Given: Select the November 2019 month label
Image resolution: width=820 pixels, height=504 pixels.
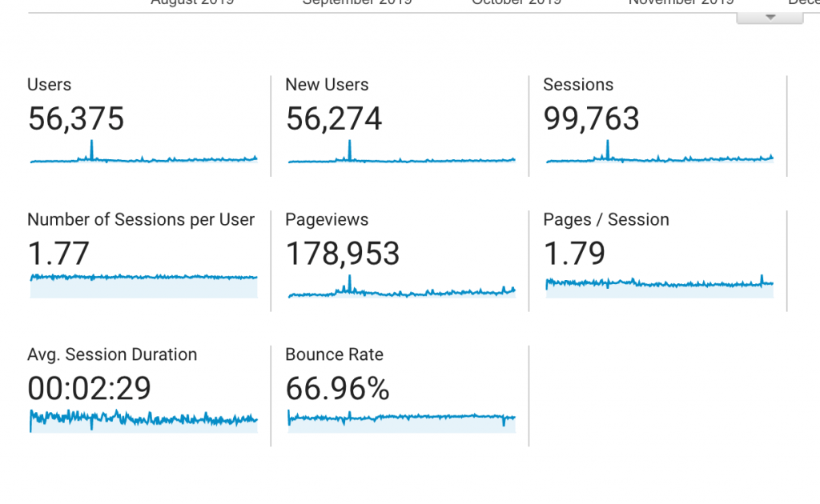Looking at the screenshot, I should pyautogui.click(x=681, y=3).
